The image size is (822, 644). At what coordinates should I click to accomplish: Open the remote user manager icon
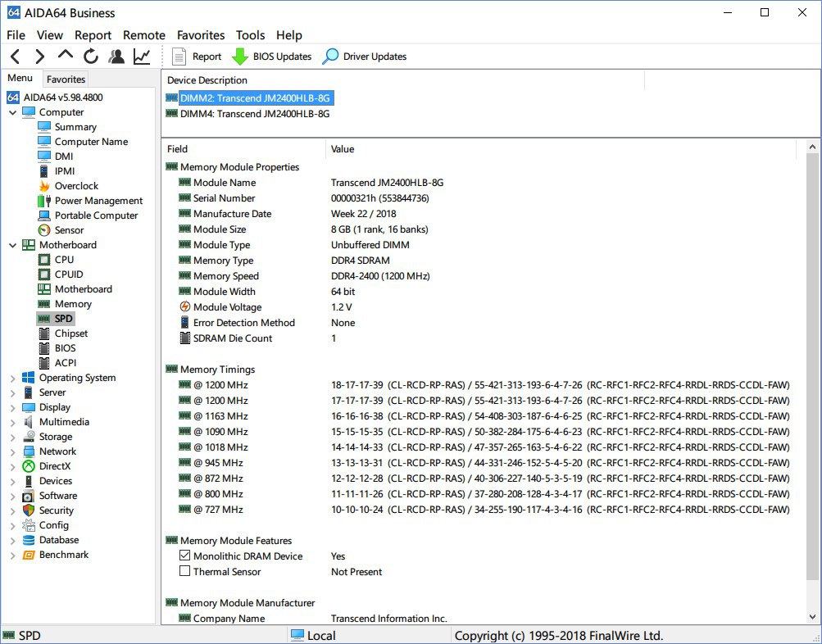pos(116,57)
